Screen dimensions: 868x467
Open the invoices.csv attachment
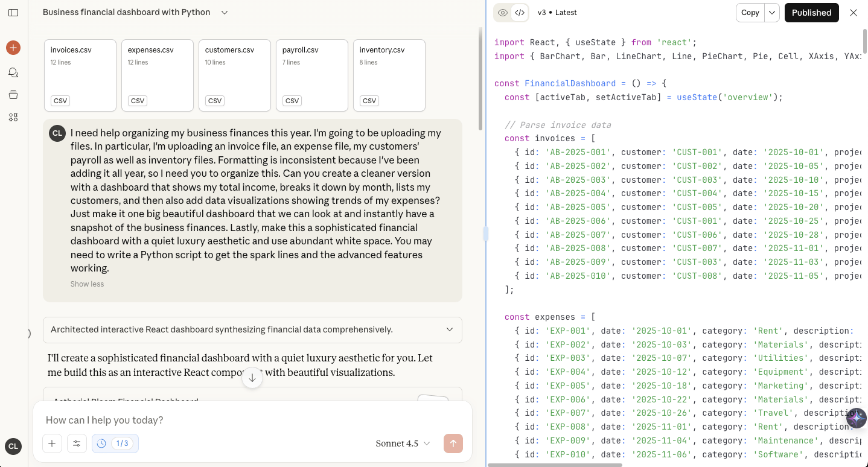(80, 75)
